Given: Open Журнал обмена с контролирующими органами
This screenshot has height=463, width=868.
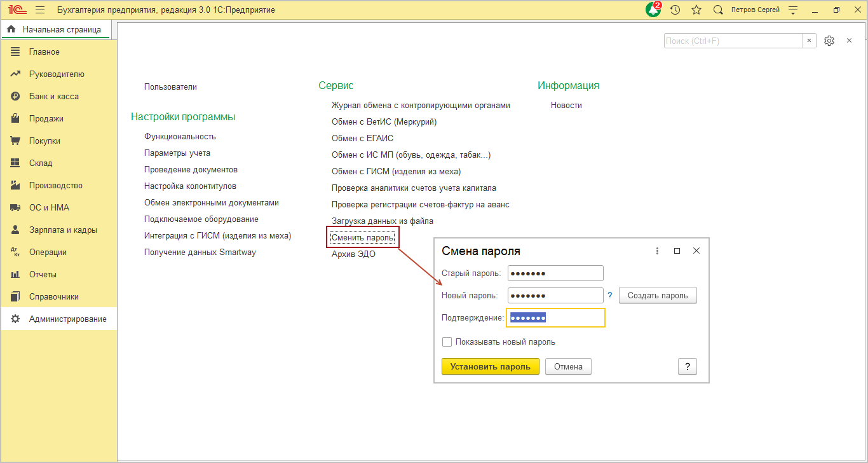Looking at the screenshot, I should point(421,106).
